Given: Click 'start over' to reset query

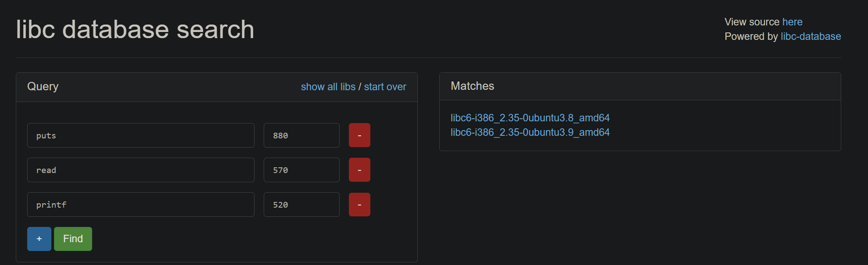Looking at the screenshot, I should 385,87.
